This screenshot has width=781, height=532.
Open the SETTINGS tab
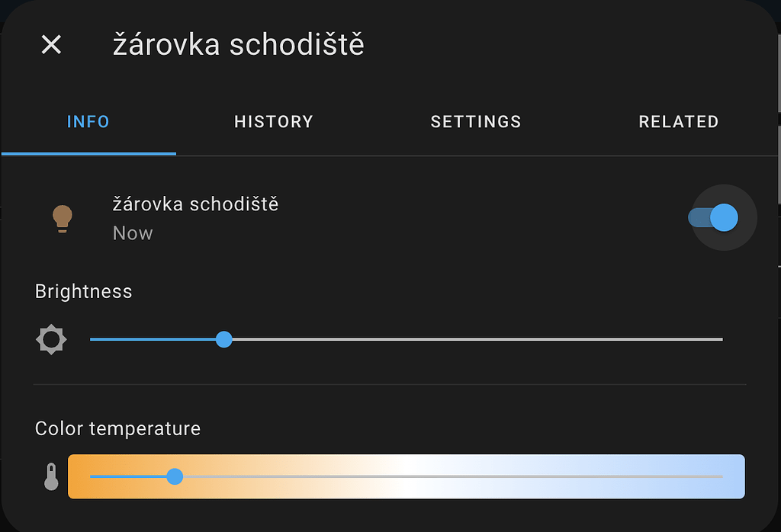[476, 121]
